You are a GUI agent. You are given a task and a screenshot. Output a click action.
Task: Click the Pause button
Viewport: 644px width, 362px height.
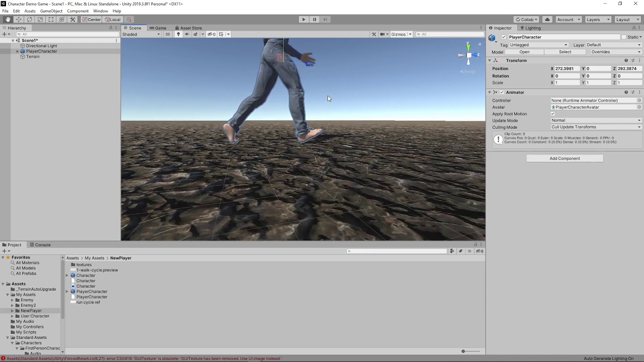314,20
